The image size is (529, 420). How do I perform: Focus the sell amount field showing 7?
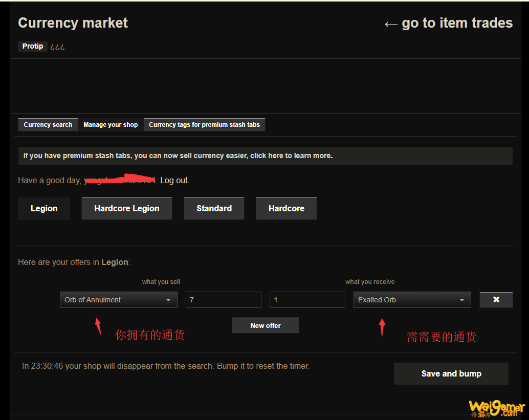click(x=224, y=300)
